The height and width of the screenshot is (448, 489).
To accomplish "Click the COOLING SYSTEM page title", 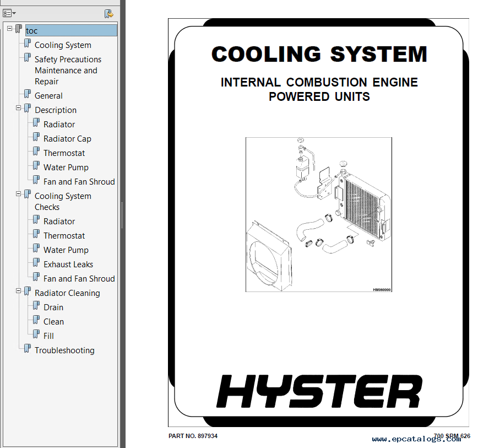I will pyautogui.click(x=319, y=55).
